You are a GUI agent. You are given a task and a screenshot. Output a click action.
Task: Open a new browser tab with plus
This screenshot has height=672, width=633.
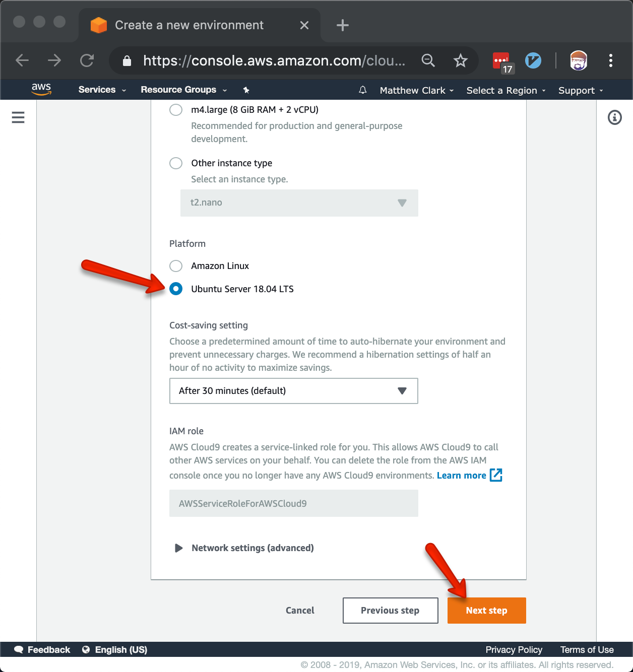pos(343,25)
